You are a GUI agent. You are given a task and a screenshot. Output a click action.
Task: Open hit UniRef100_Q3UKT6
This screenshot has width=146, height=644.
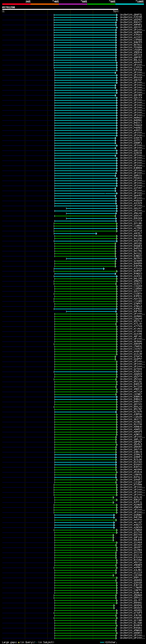(x=131, y=138)
